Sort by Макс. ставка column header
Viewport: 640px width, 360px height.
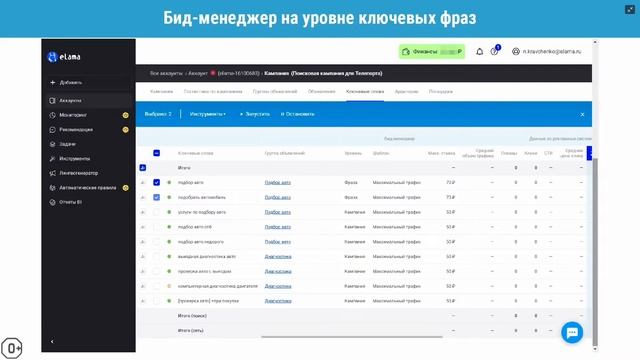coord(441,153)
